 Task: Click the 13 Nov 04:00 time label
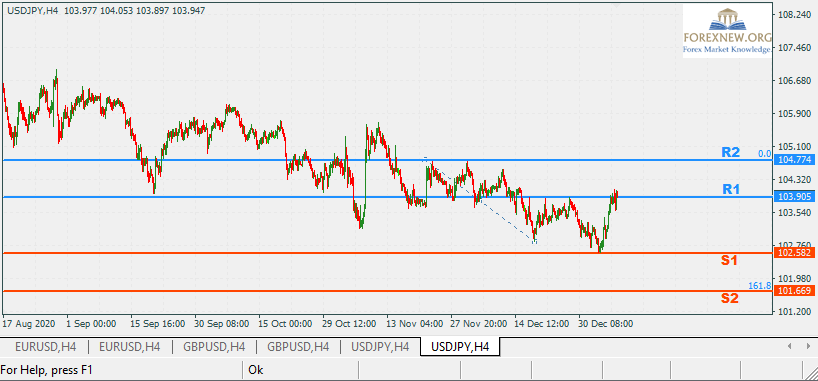click(414, 324)
